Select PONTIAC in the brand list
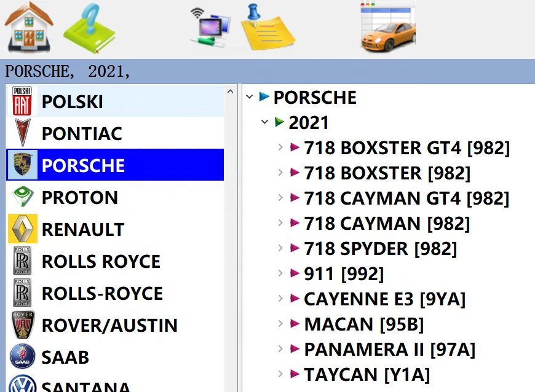535x392 pixels. 115,133
